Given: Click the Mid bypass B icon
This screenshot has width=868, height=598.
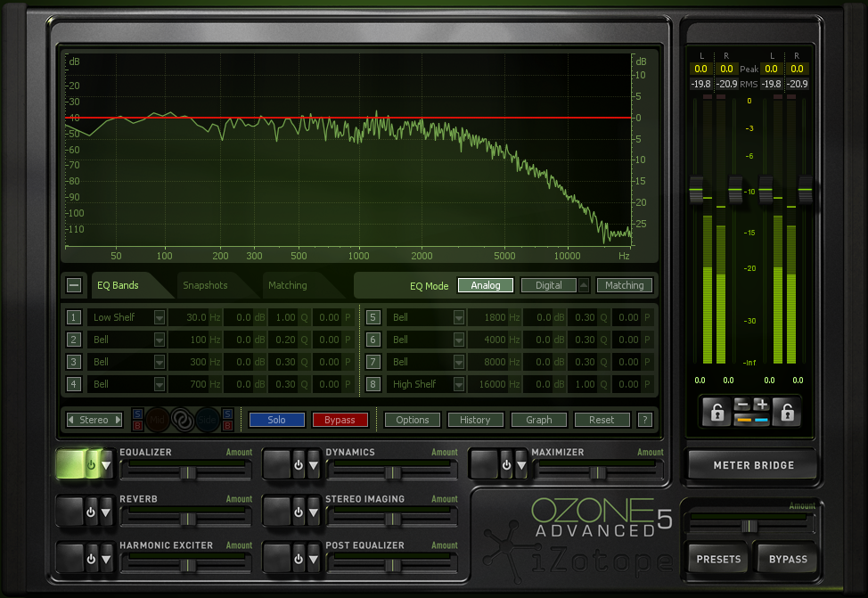Looking at the screenshot, I should [x=138, y=426].
